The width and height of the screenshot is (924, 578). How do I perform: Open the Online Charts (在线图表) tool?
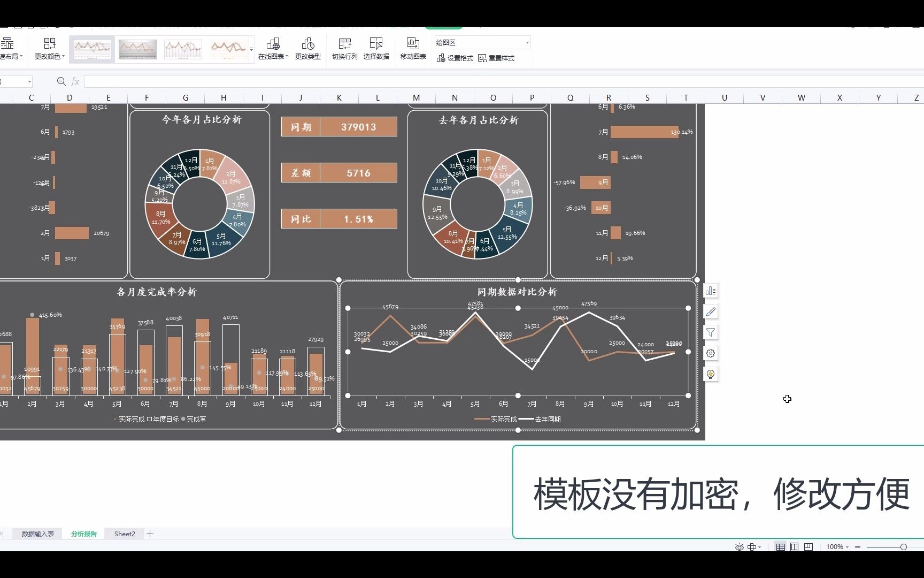coord(273,48)
